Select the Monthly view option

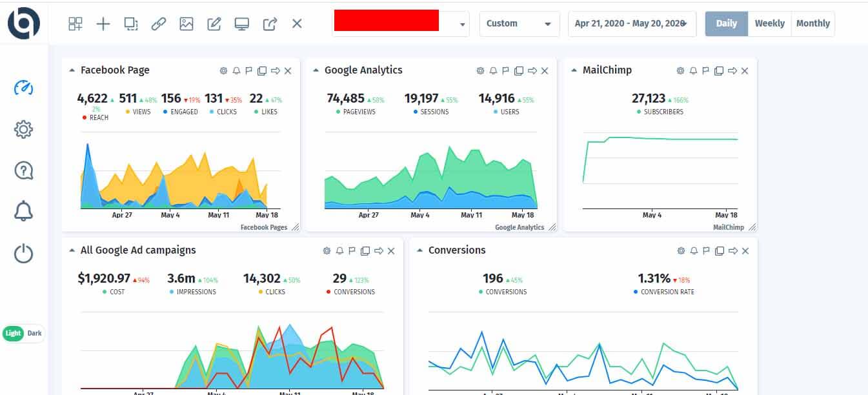pos(812,23)
